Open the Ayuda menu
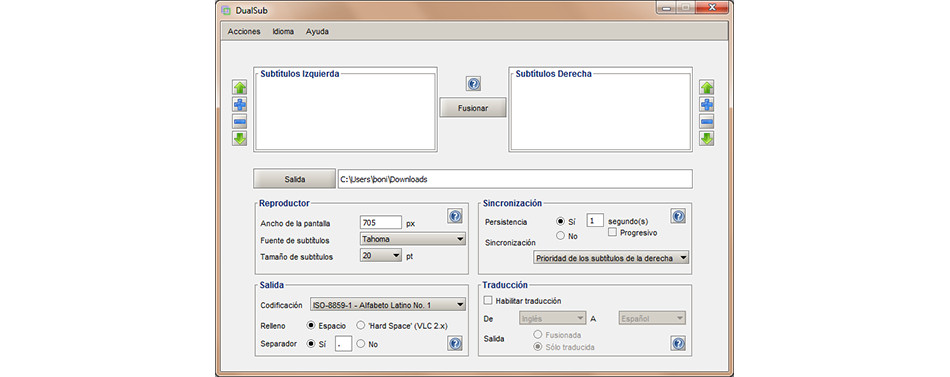The width and height of the screenshot is (950, 377). click(317, 32)
